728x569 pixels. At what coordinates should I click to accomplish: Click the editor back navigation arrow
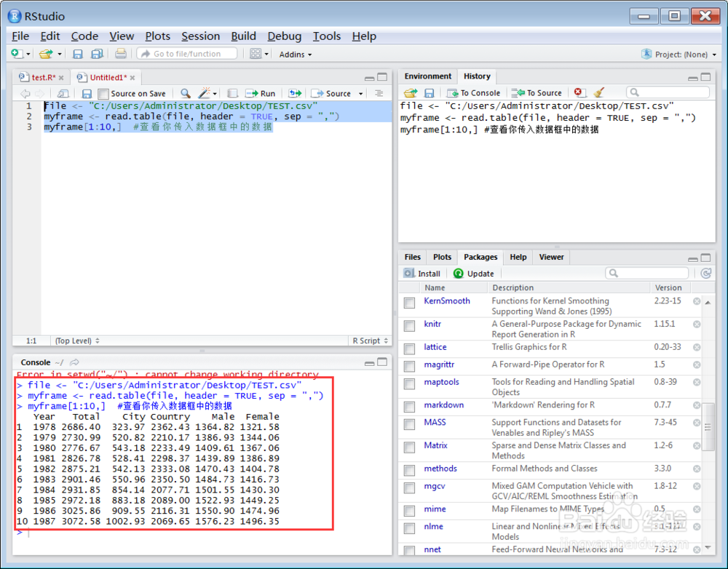25,93
